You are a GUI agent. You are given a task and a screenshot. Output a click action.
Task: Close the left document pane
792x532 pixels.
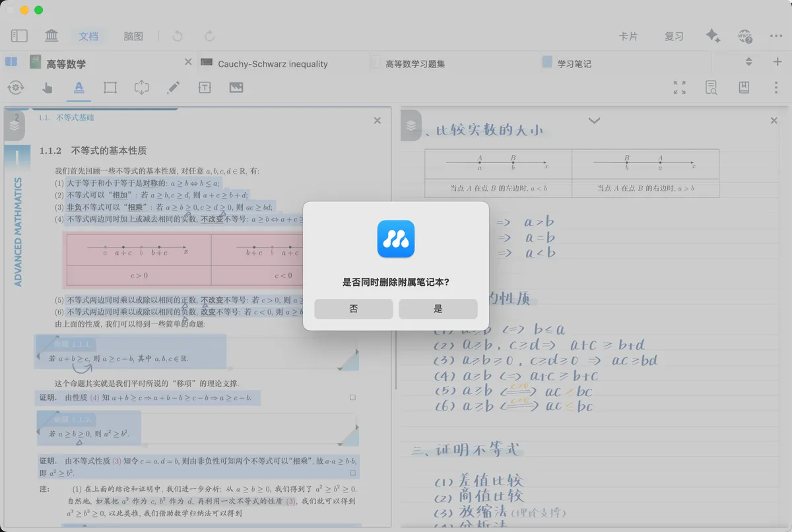[x=378, y=121]
